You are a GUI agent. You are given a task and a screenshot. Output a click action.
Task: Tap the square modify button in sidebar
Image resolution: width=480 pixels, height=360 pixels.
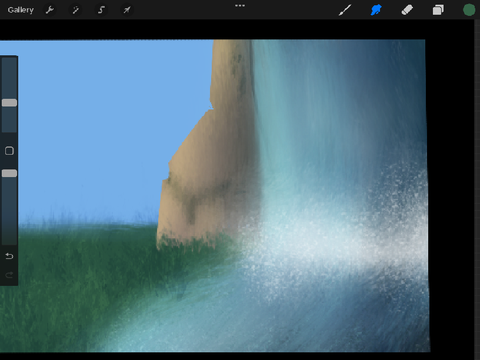(9, 151)
